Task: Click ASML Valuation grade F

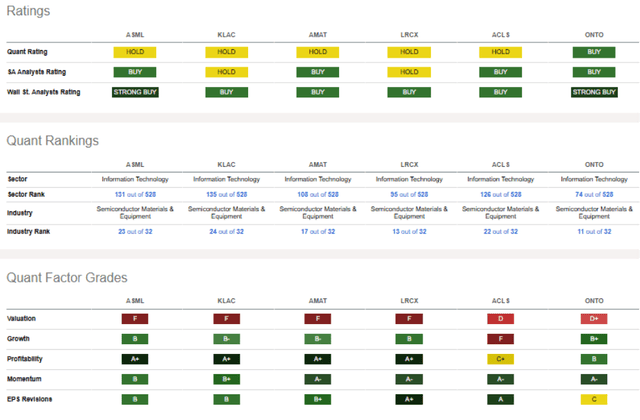Action: click(x=135, y=319)
